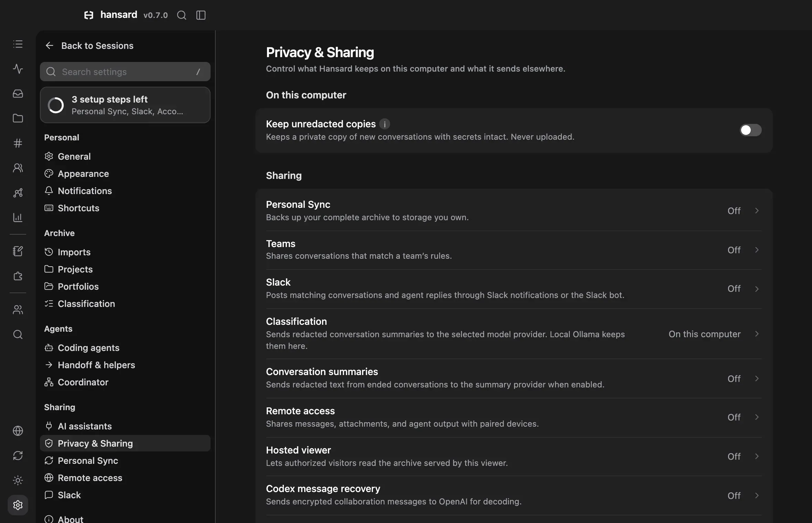This screenshot has height=523, width=812.
Task: Open Shortcuts settings in sidebar
Action: (x=125, y=208)
